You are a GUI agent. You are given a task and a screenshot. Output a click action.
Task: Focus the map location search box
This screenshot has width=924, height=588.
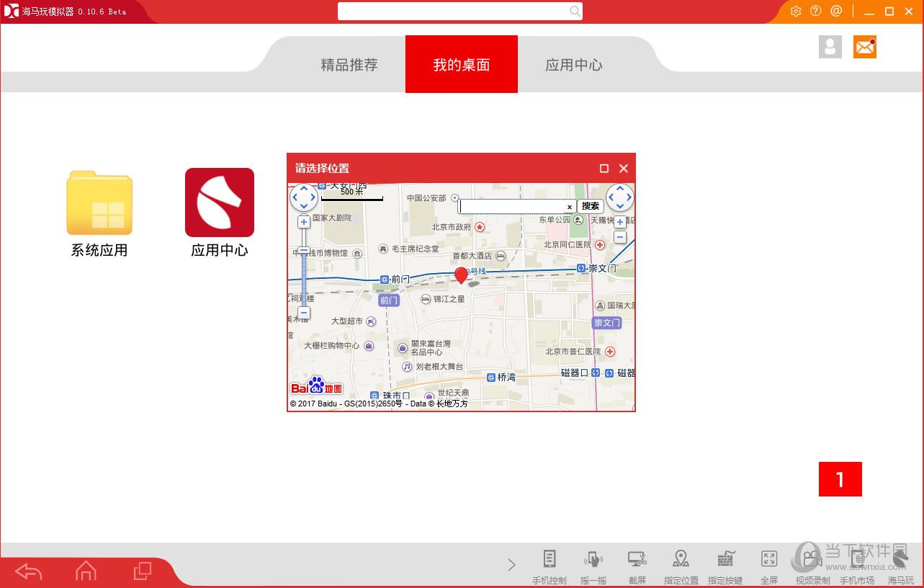[x=516, y=207]
